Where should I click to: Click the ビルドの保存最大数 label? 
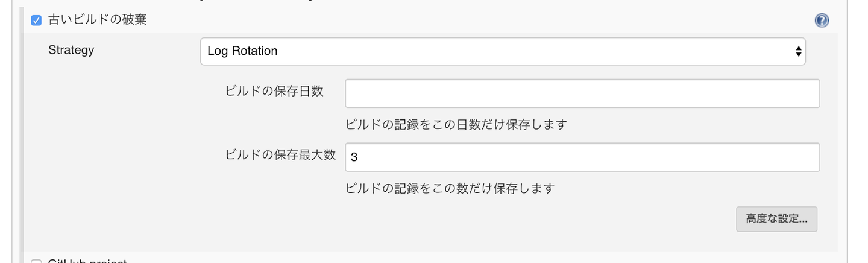[280, 155]
